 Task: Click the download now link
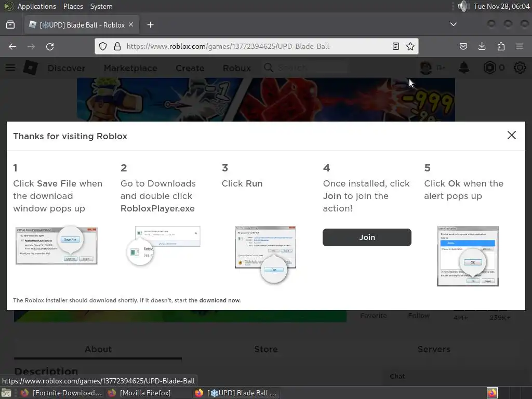(x=220, y=300)
